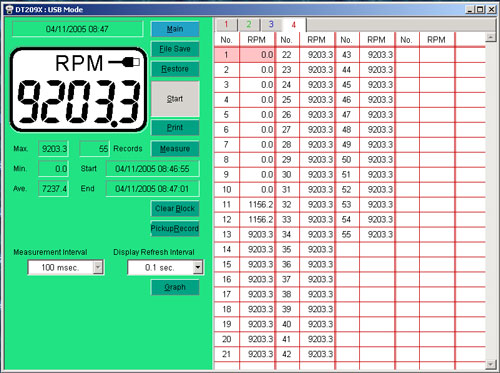Click RPM value of record 32
The height and width of the screenshot is (373, 500).
317,204
